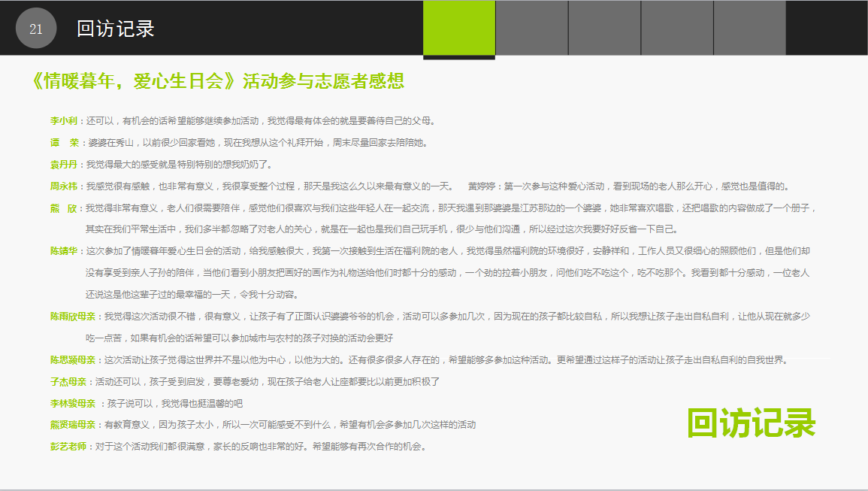Click the comment starting 婆婆在秀山，以前很少回家看她
The height and width of the screenshot is (491, 868).
click(x=258, y=142)
